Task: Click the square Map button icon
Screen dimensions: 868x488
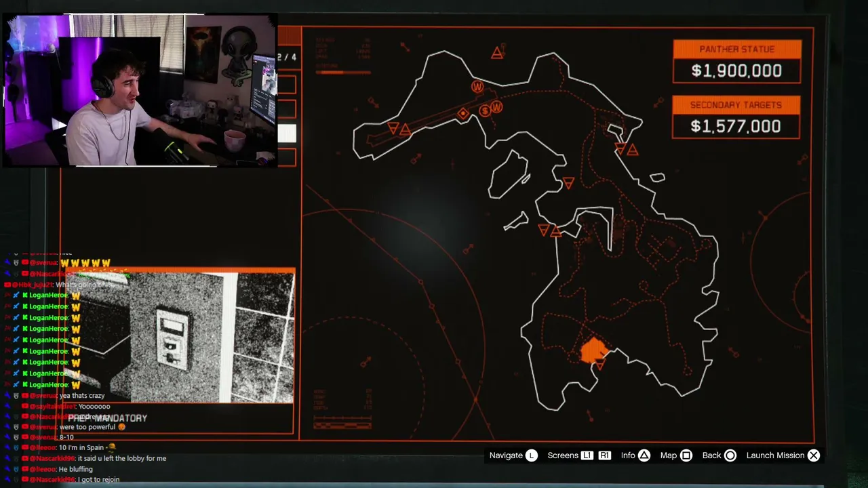Action: coord(686,455)
